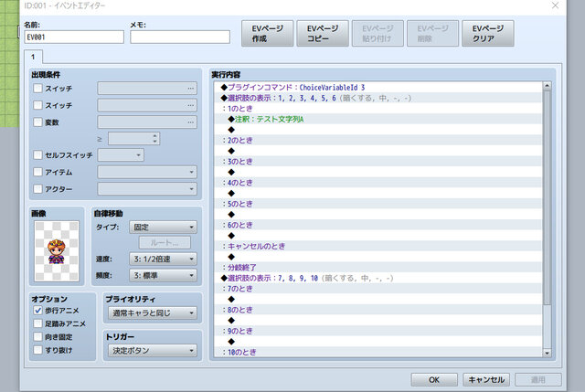Confirm with the OK button
This screenshot has width=585, height=392.
click(x=434, y=380)
